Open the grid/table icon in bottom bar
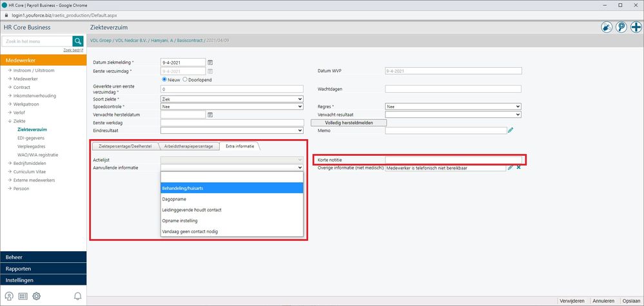 coord(23,296)
